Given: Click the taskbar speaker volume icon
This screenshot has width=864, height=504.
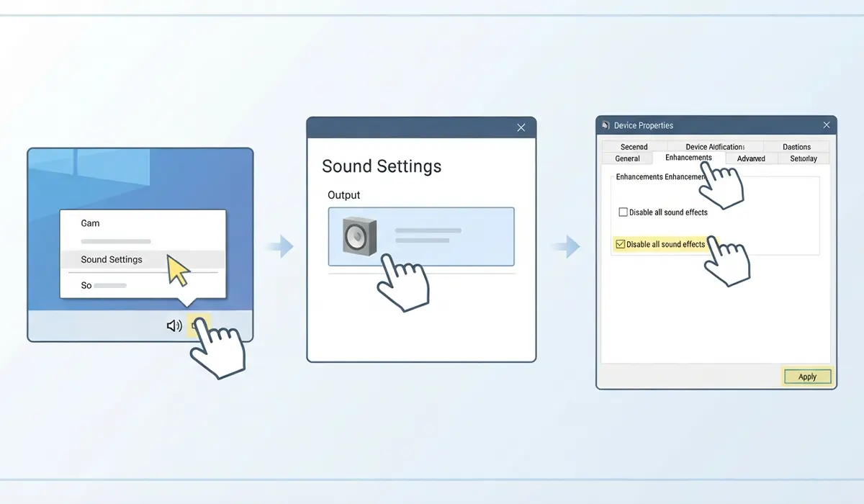Looking at the screenshot, I should [174, 326].
